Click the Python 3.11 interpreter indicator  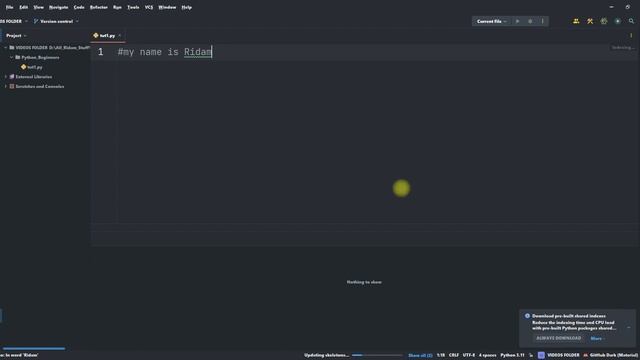tap(512, 356)
